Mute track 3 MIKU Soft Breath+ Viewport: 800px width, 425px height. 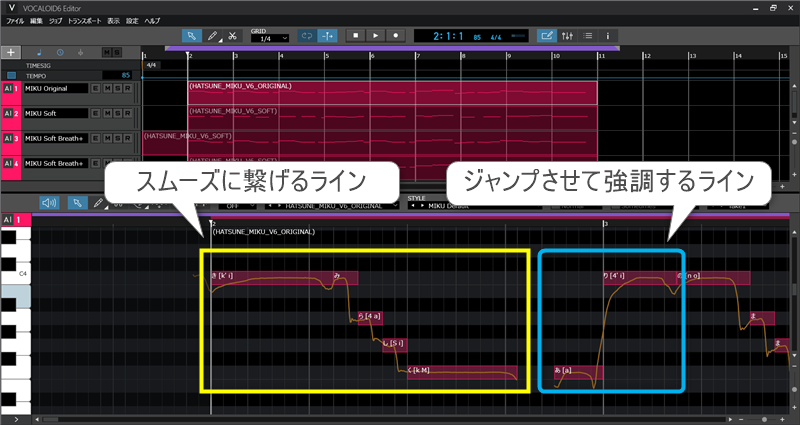click(107, 138)
